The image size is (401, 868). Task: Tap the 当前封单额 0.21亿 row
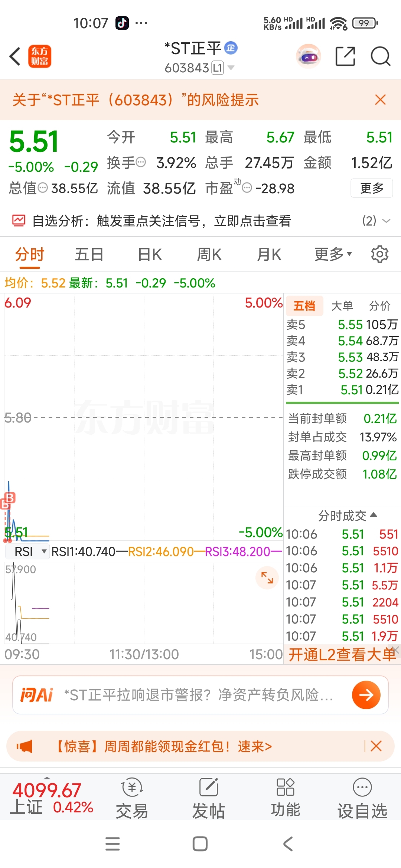342,418
